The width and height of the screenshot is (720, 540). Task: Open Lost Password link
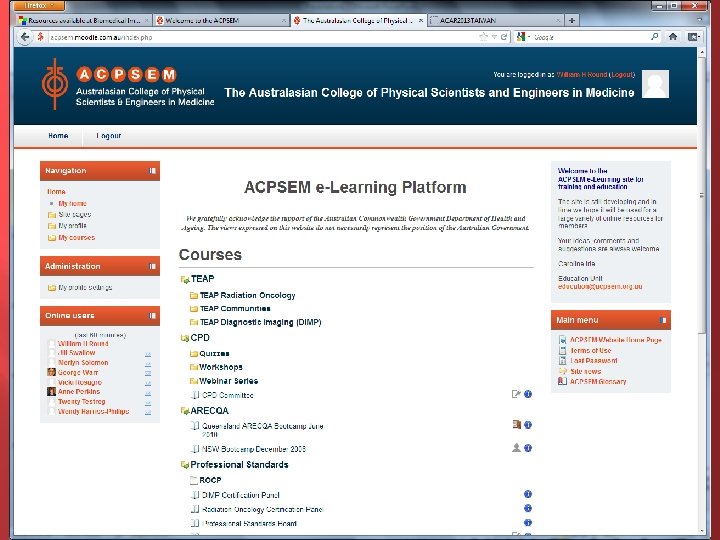point(594,361)
